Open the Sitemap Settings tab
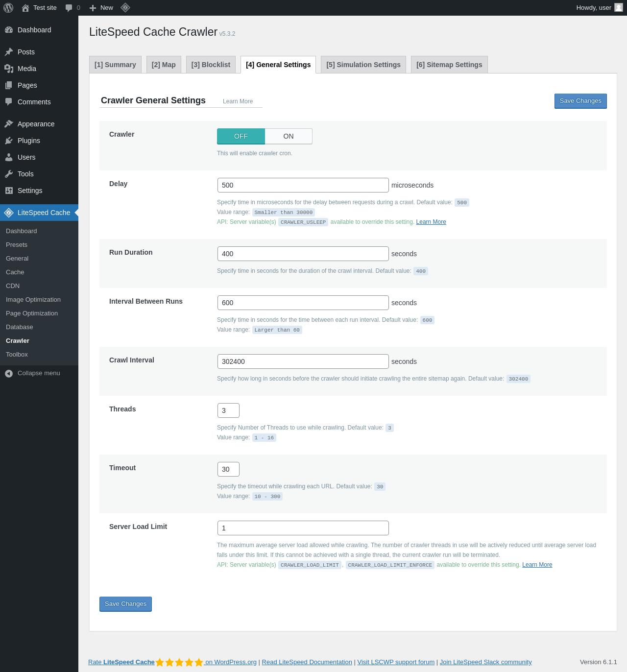627x672 pixels. [449, 65]
